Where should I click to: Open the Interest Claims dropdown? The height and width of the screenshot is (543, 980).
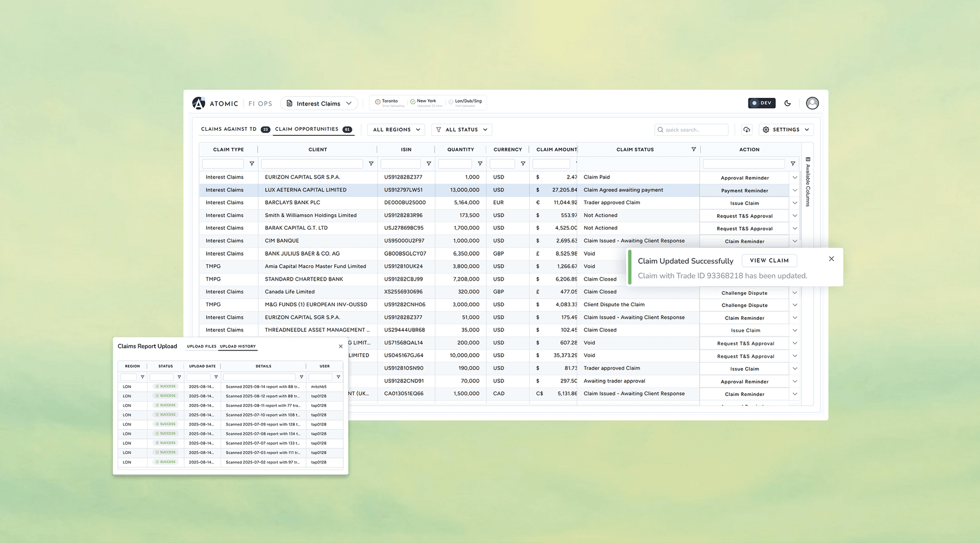tap(319, 103)
